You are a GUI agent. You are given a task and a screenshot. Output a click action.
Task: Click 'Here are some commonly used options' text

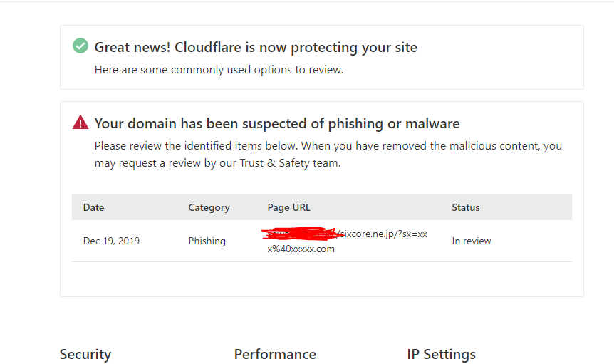[x=219, y=70]
